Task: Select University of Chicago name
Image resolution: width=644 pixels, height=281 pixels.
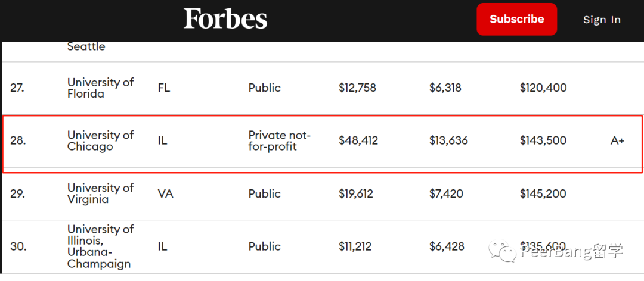Action: click(101, 140)
